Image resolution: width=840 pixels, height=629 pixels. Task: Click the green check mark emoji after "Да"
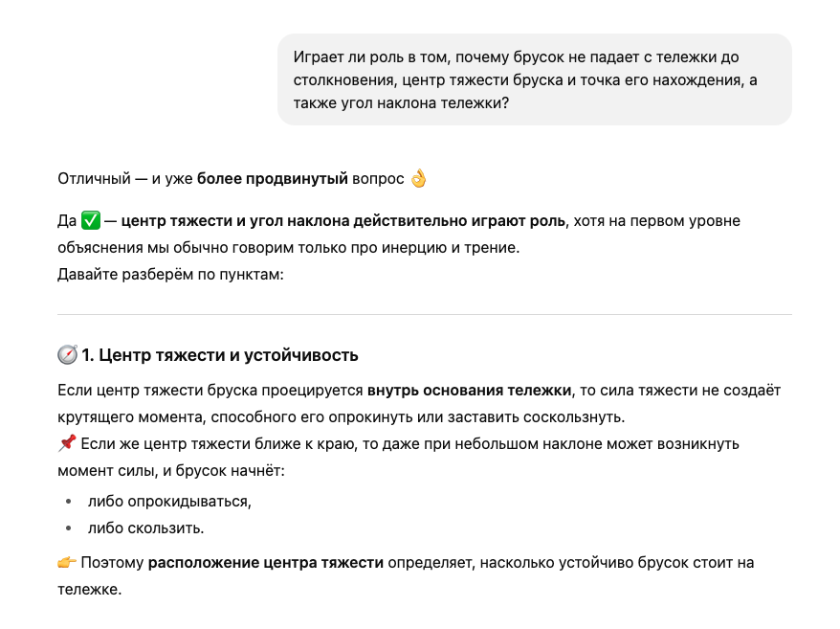pos(91,221)
